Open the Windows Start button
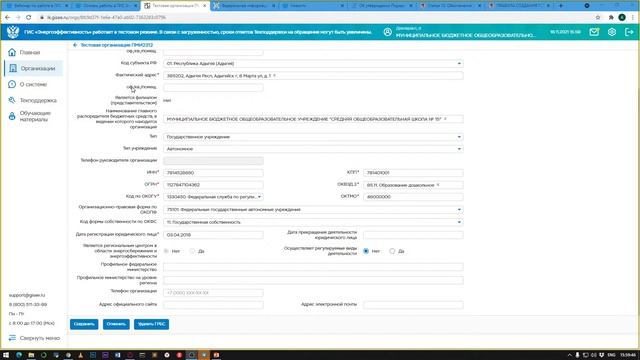This screenshot has height=360, width=640. pyautogui.click(x=6, y=355)
